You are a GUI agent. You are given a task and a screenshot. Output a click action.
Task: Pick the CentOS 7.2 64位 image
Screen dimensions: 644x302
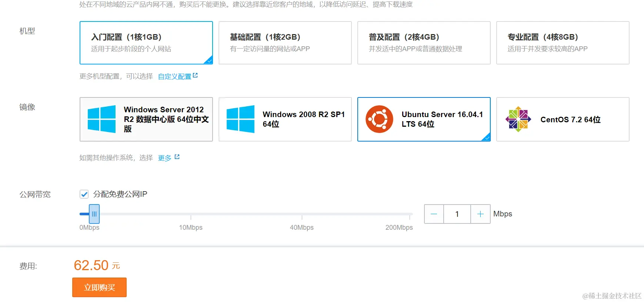click(563, 119)
